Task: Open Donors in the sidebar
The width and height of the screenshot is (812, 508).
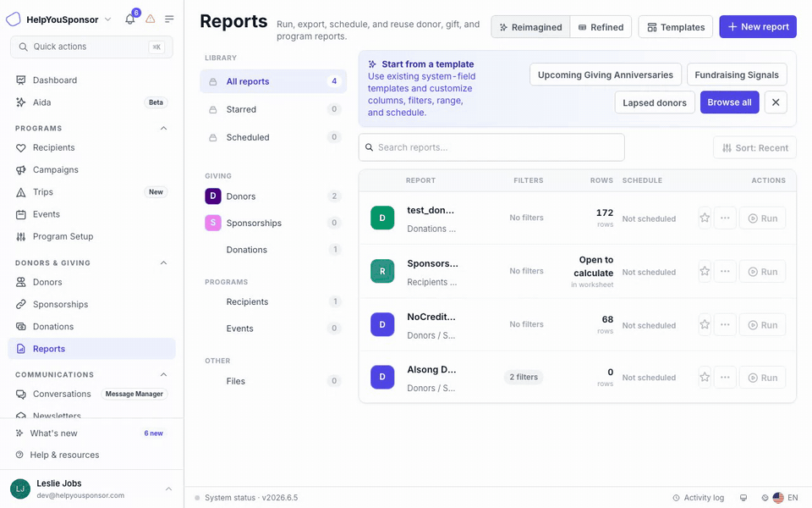Action: 91,283
